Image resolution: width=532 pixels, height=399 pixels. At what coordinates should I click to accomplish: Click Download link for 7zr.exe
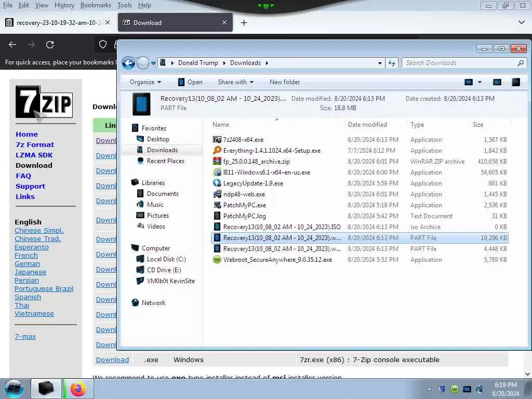coord(112,360)
